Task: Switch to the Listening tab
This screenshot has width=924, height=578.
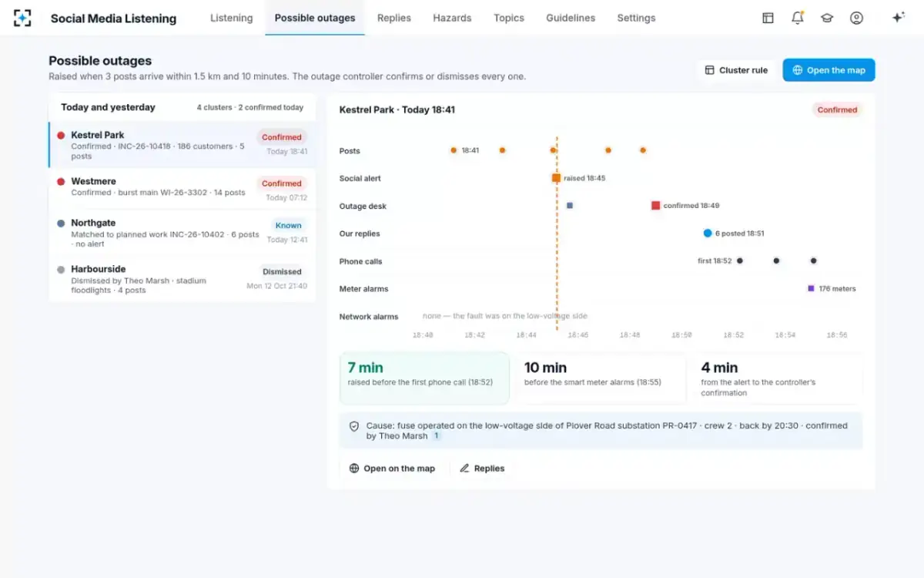Action: (x=231, y=18)
